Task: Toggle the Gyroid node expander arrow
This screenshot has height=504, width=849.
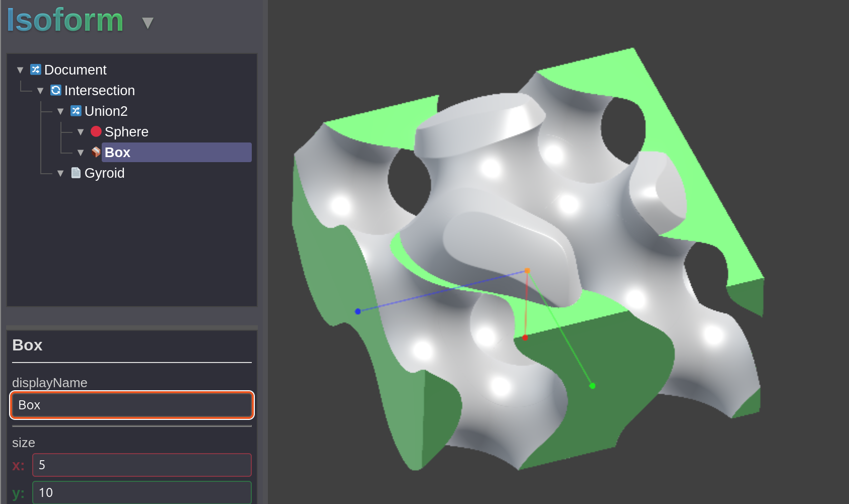Action: [60, 173]
